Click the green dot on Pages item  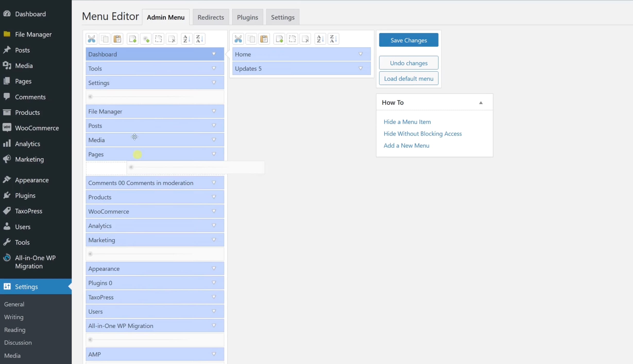137,154
